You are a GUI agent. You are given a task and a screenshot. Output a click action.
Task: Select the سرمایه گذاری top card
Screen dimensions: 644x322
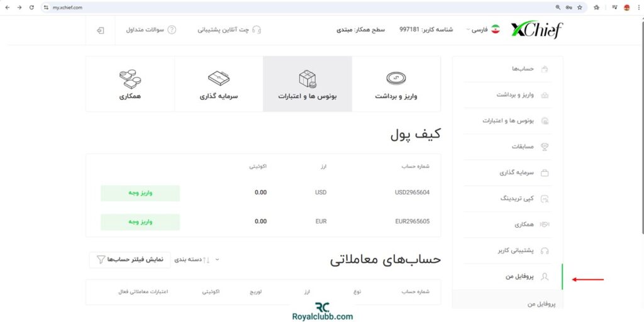218,84
